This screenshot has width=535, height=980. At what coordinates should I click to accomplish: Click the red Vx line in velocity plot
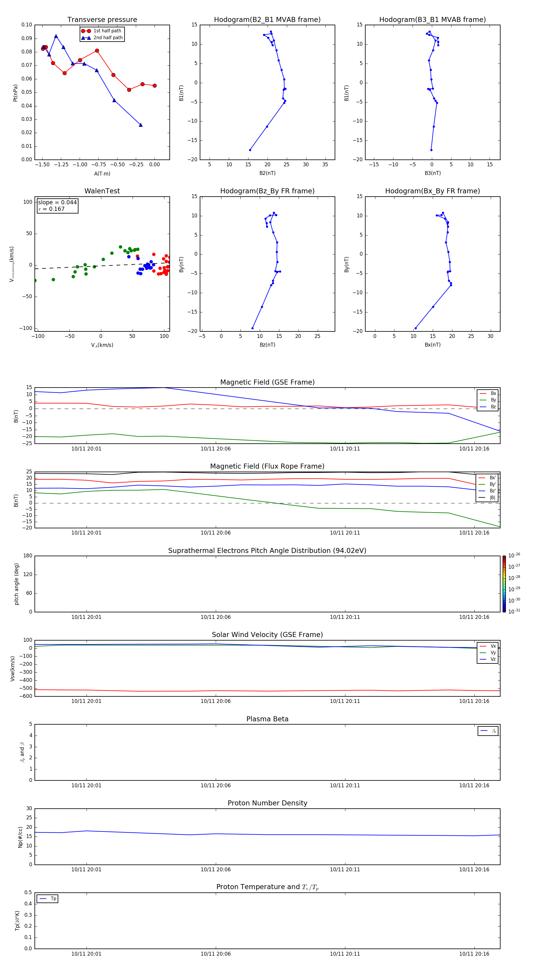tap(267, 690)
